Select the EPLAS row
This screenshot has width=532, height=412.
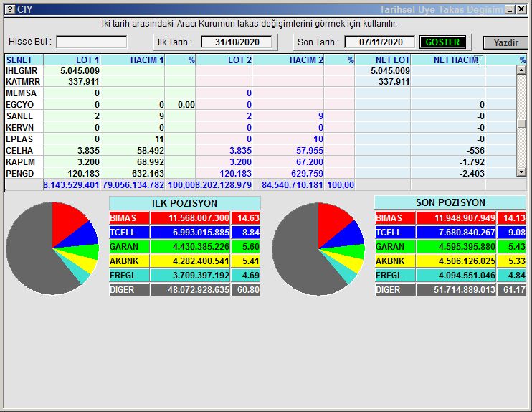[260, 139]
